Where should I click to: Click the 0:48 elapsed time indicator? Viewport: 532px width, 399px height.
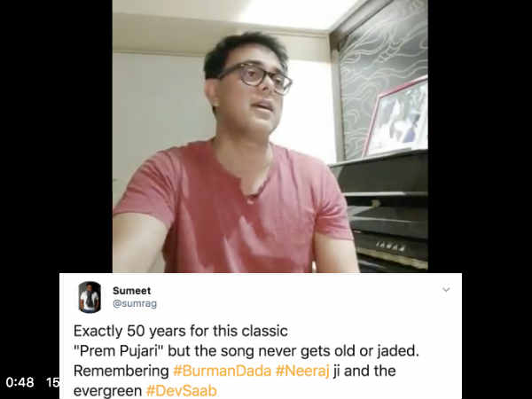[20, 382]
